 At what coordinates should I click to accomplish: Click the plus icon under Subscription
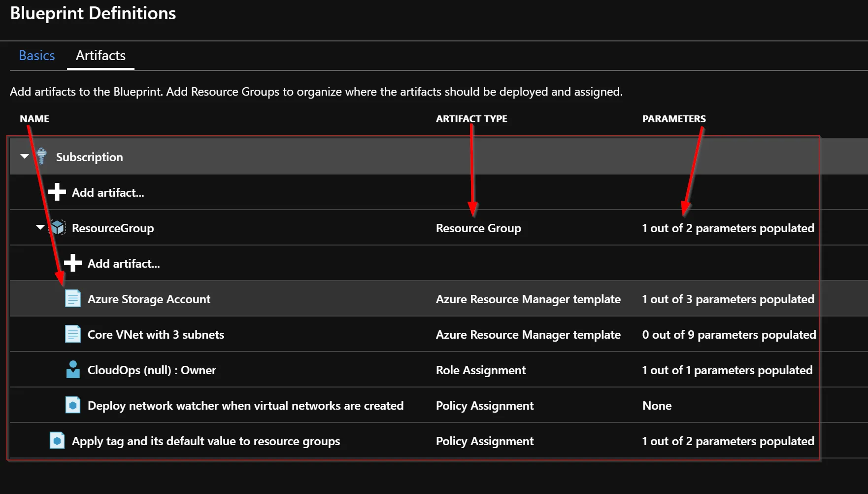[57, 192]
